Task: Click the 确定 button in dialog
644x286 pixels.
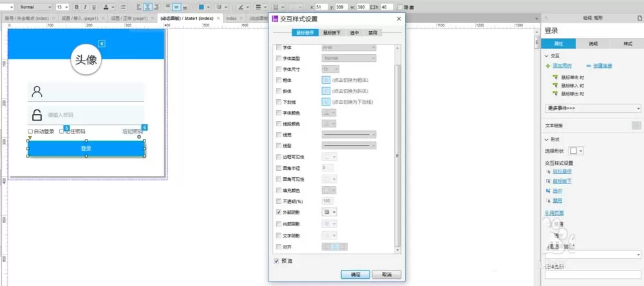Action: click(x=355, y=274)
